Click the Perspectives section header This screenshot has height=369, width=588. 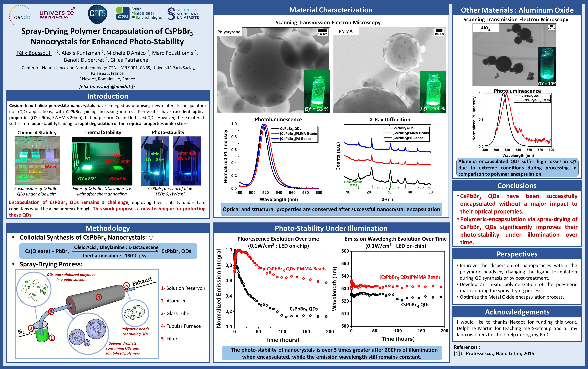[x=517, y=254]
